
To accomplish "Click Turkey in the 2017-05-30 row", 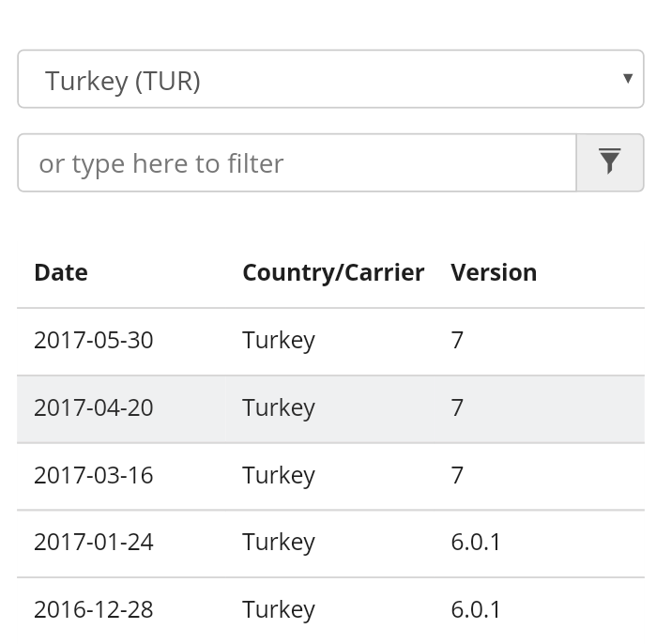I will pos(279,340).
